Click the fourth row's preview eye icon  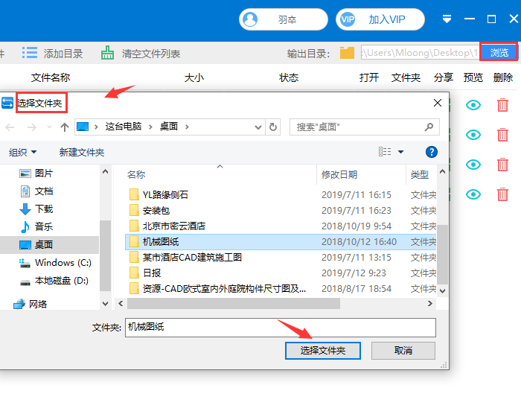473,194
